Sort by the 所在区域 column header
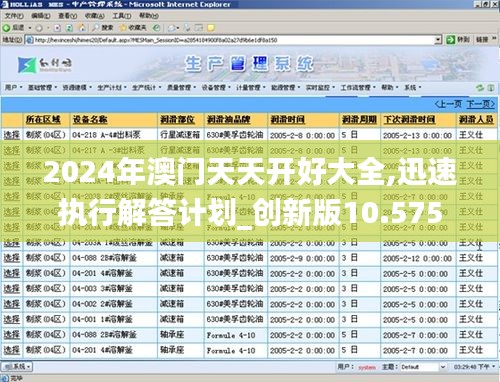The width and height of the screenshot is (500, 382). tap(43, 119)
